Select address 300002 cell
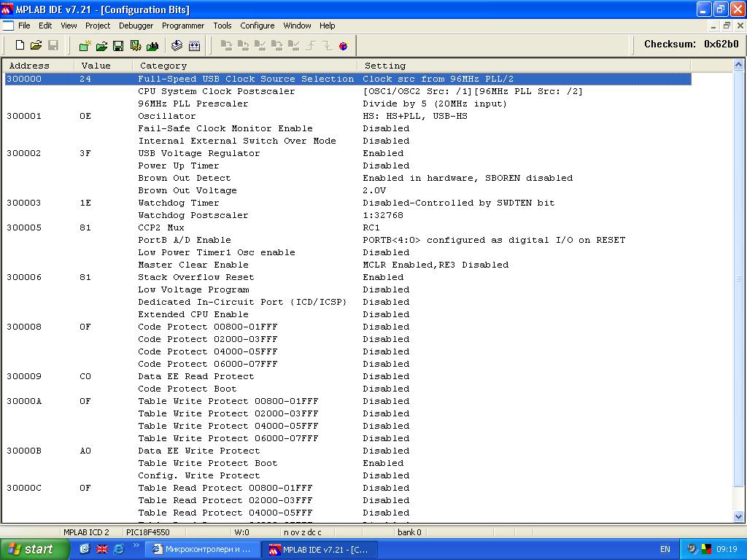The height and width of the screenshot is (560, 747). point(24,153)
